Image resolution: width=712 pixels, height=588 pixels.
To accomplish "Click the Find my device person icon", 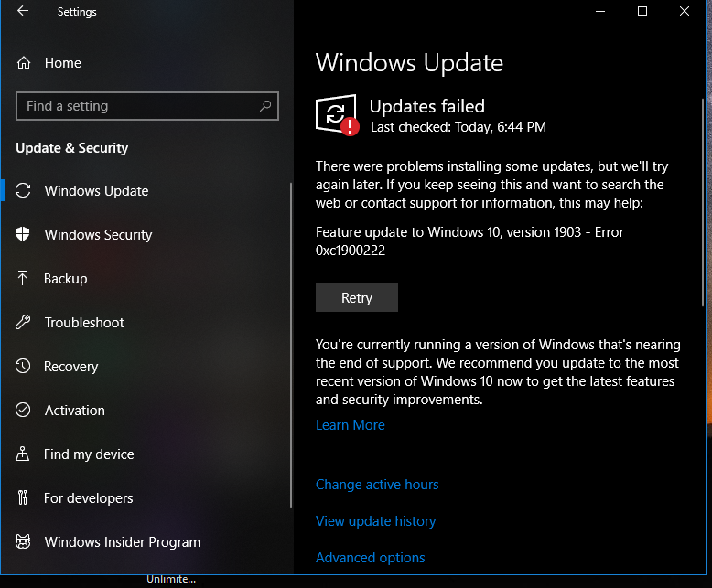I will pos(23,454).
